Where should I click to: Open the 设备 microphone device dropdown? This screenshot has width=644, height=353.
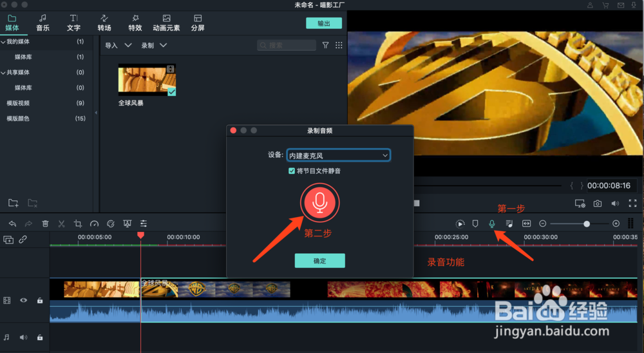pos(338,155)
